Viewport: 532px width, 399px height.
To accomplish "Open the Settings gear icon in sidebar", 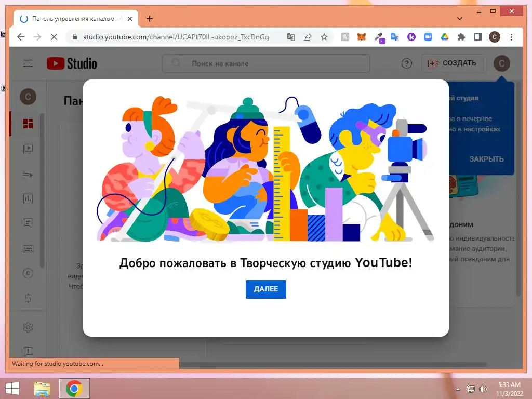I will [28, 327].
